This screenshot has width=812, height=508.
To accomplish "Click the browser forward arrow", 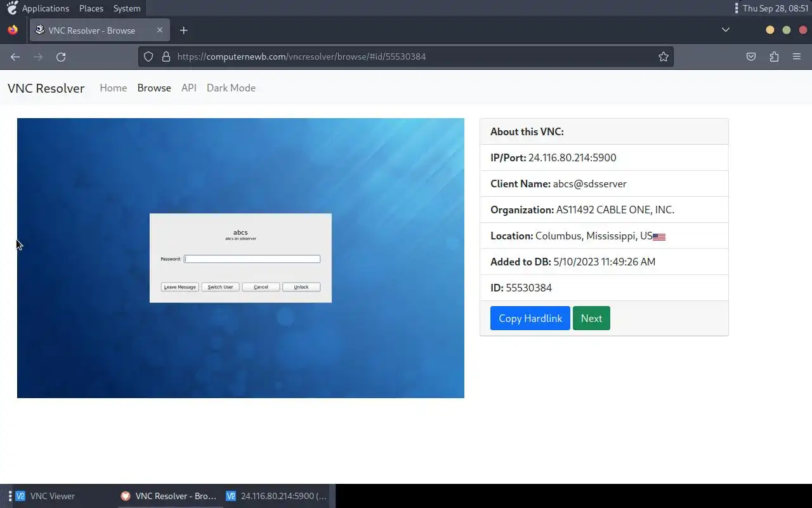I will pyautogui.click(x=38, y=57).
